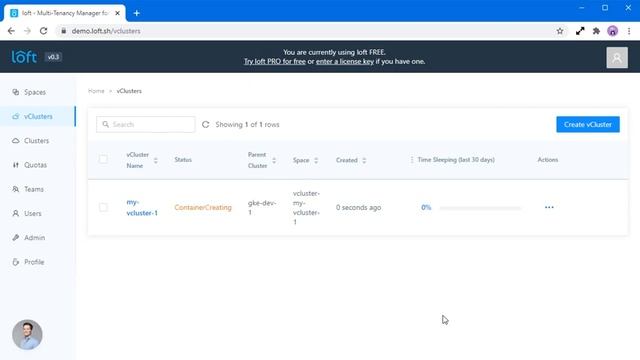Click the Create vCluster button
Screen dimensions: 640x360
[588, 124]
